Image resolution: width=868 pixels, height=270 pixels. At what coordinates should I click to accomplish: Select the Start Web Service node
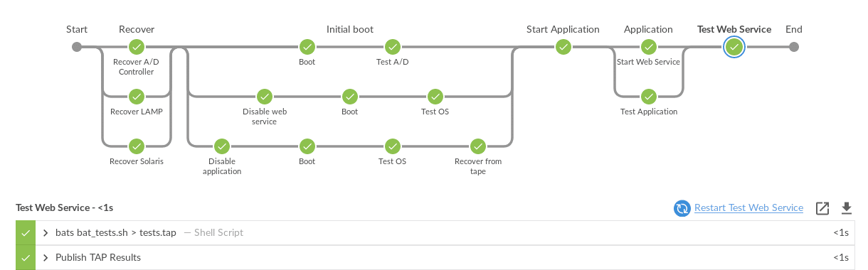click(x=649, y=47)
